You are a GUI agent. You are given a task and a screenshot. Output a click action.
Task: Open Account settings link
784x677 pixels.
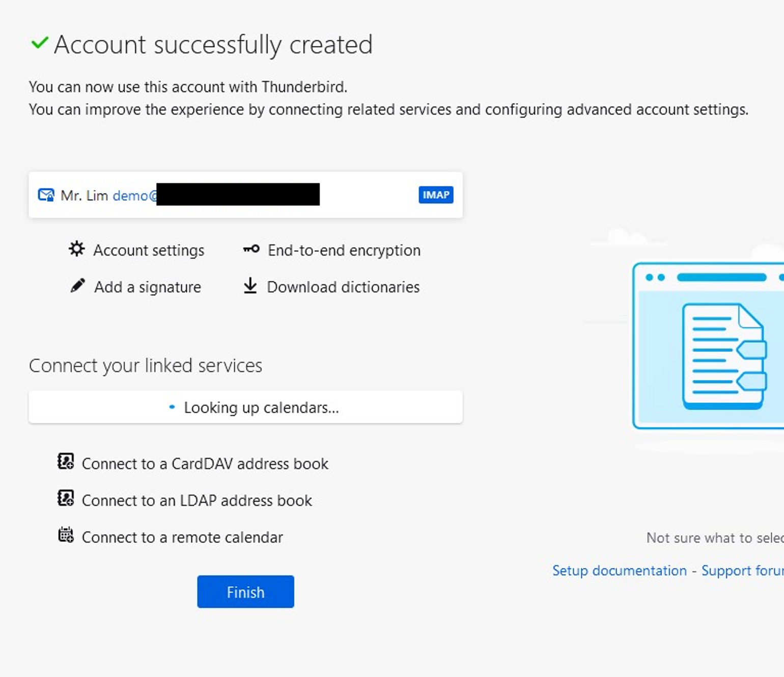148,250
